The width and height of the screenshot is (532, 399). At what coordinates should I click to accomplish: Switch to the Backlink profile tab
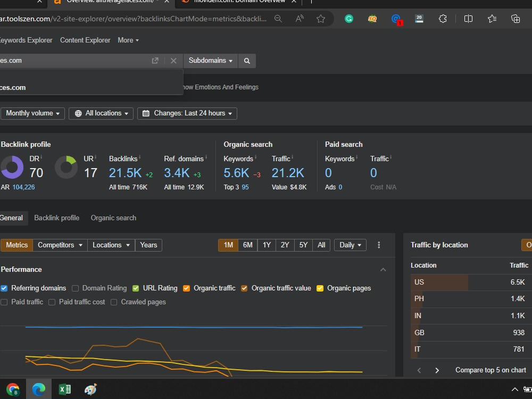[57, 218]
